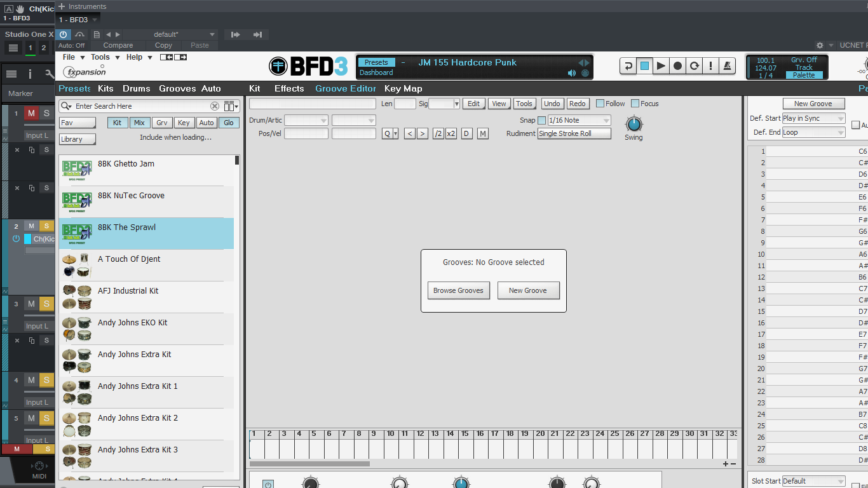Zoom in the groove timeline with plus
The height and width of the screenshot is (488, 868).
click(x=726, y=464)
